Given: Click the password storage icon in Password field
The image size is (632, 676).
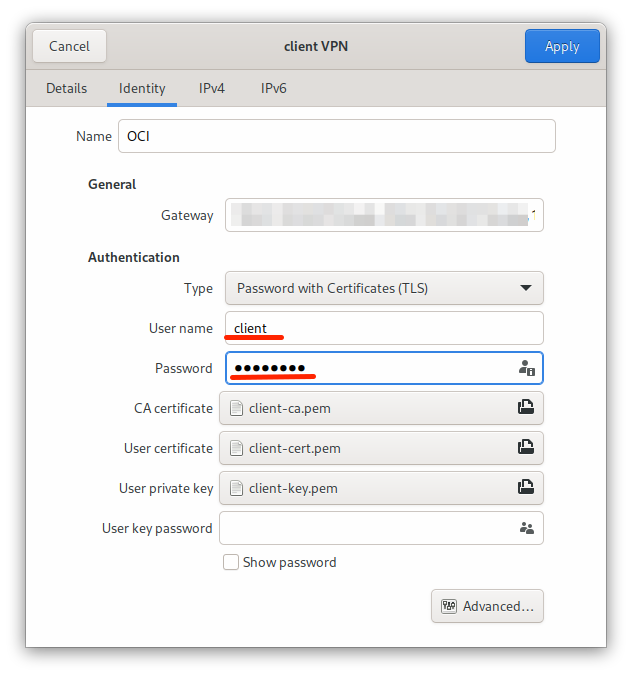Looking at the screenshot, I should [526, 368].
